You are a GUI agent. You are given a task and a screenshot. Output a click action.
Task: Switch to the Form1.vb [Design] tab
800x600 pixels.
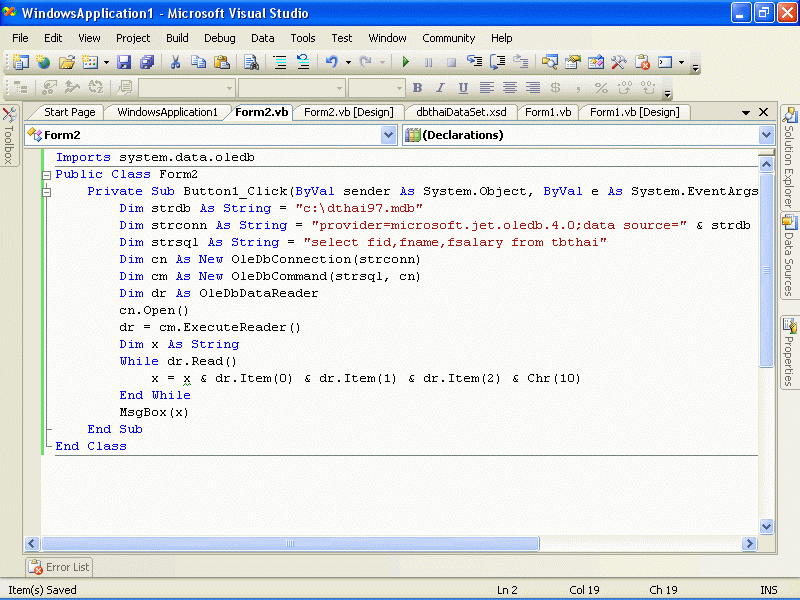coord(634,112)
